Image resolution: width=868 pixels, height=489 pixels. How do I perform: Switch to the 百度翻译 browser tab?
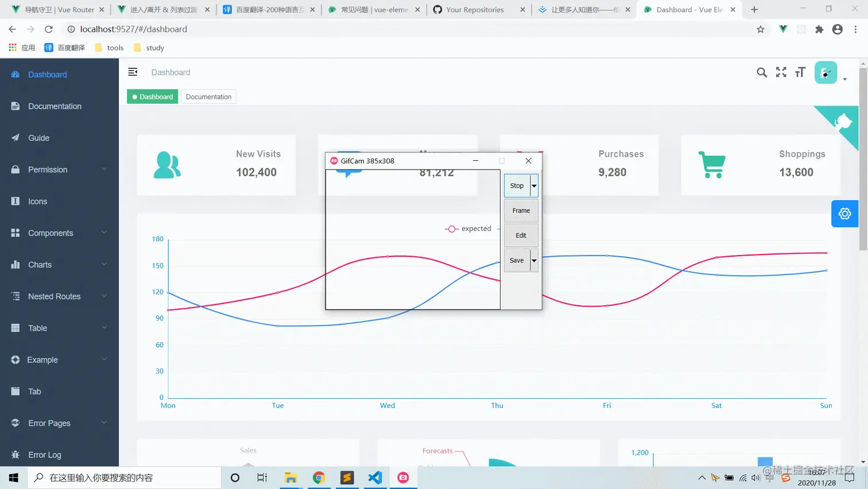click(x=269, y=10)
